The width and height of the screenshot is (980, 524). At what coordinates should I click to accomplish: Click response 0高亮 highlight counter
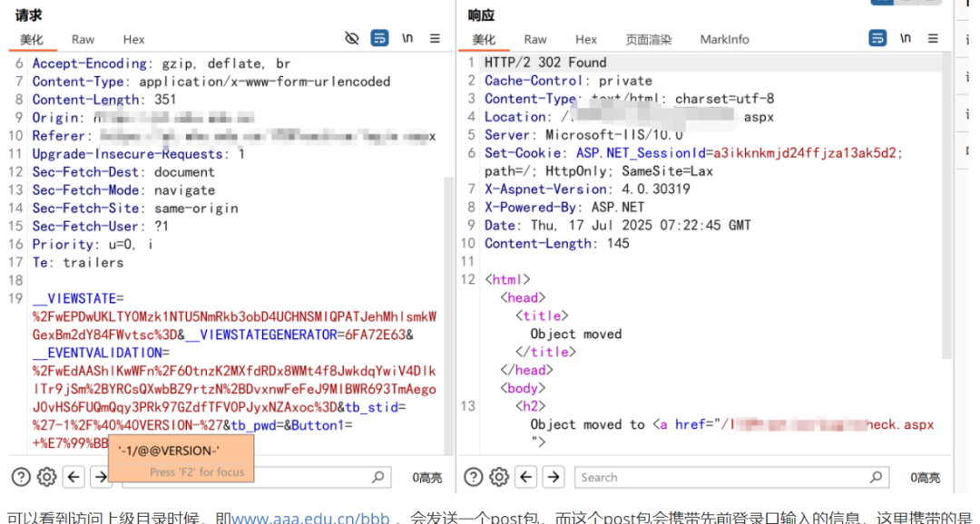(x=925, y=478)
